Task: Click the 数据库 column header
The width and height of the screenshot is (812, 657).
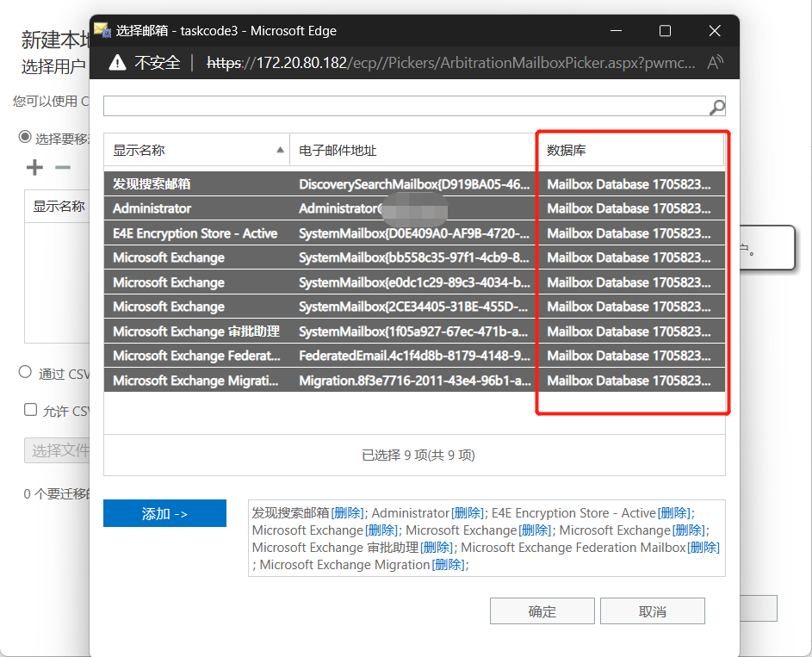Action: 631,150
